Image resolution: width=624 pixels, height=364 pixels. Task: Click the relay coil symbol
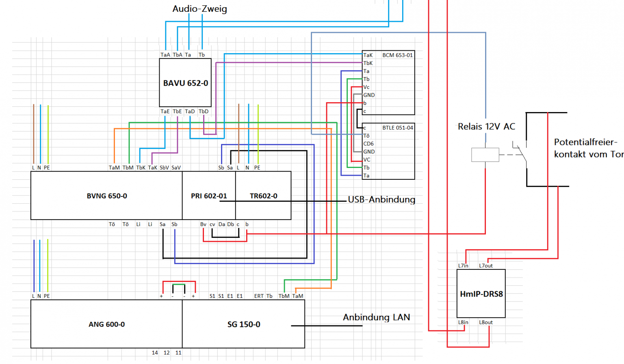point(485,155)
